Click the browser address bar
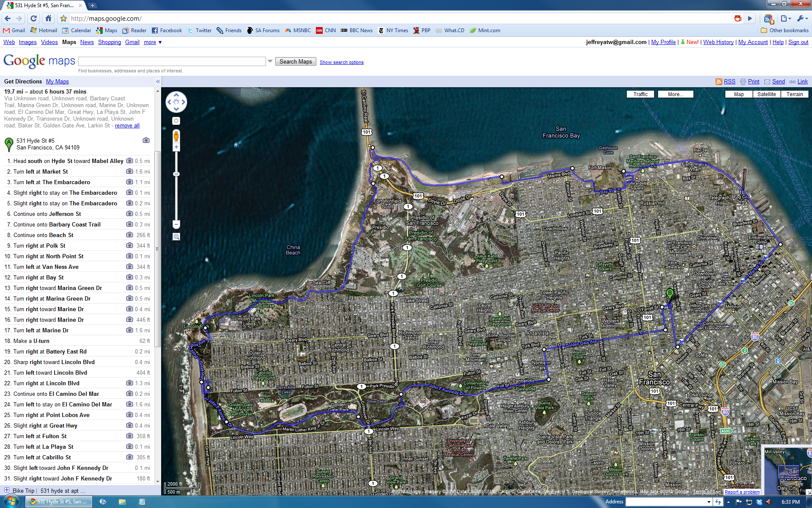 [398, 18]
